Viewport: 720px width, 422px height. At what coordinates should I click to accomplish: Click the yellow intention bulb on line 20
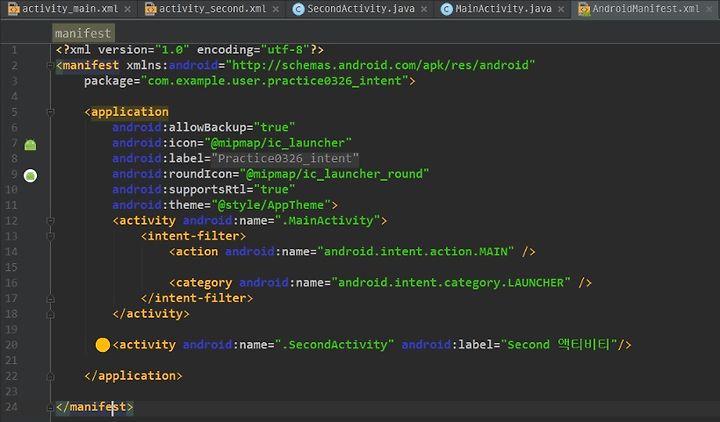[102, 345]
